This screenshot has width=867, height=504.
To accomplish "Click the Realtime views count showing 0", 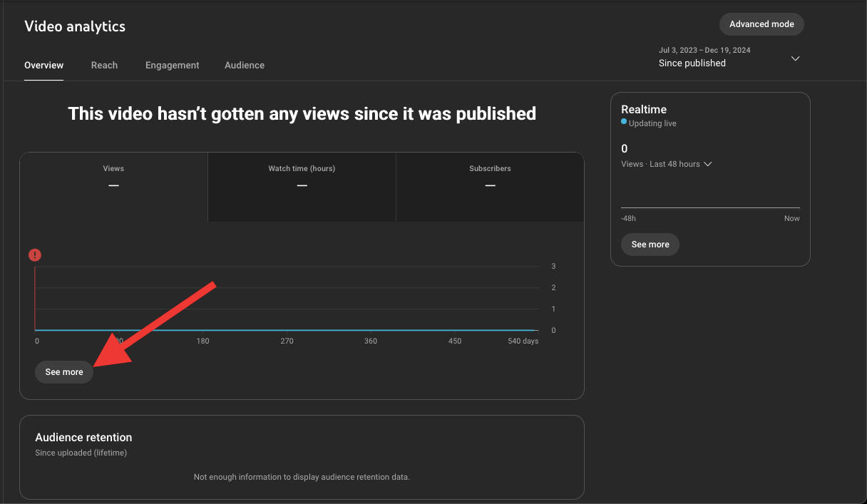I will [x=624, y=148].
